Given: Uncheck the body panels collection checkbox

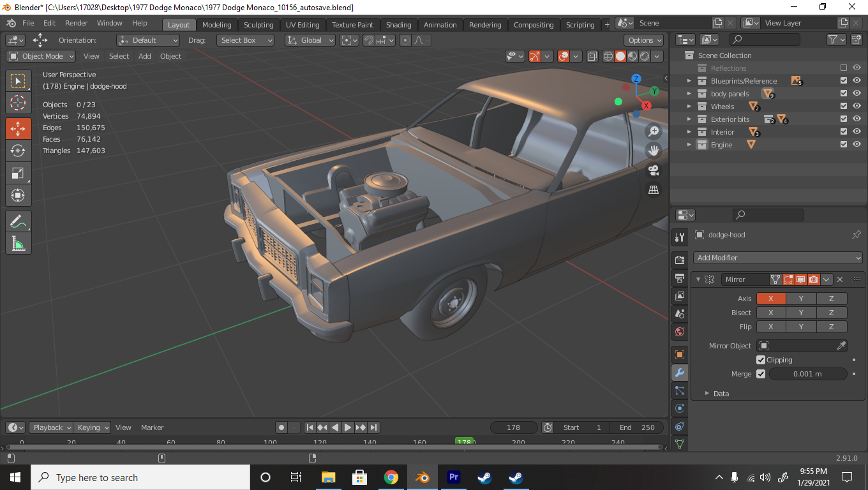Looking at the screenshot, I should point(844,94).
